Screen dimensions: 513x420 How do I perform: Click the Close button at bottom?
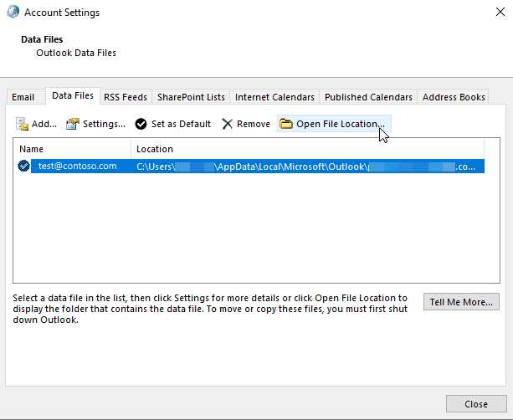476,404
